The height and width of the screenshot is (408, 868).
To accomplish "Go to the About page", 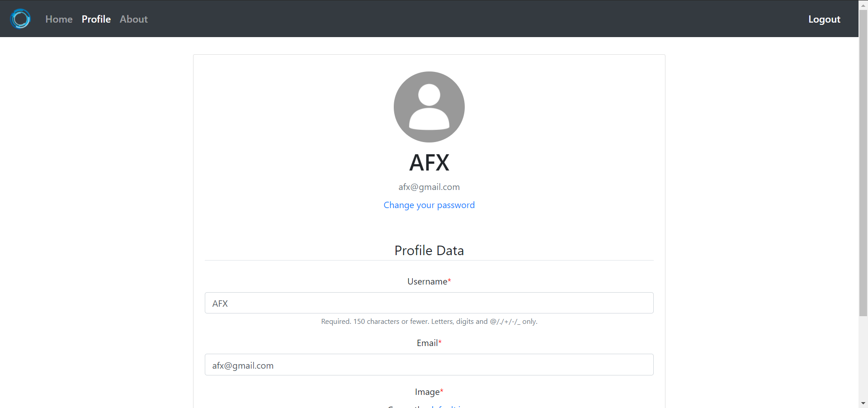I will (x=134, y=19).
